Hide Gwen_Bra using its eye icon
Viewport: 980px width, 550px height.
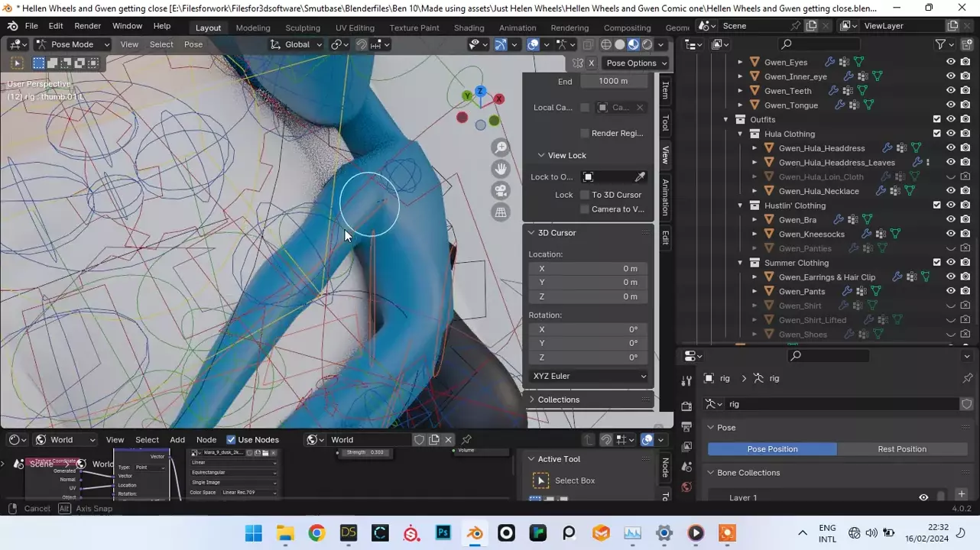(951, 219)
